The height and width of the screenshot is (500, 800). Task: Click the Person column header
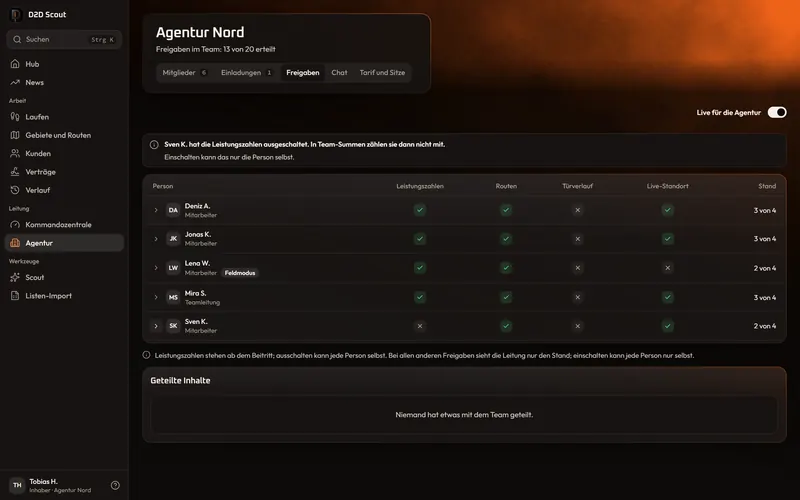(x=163, y=186)
